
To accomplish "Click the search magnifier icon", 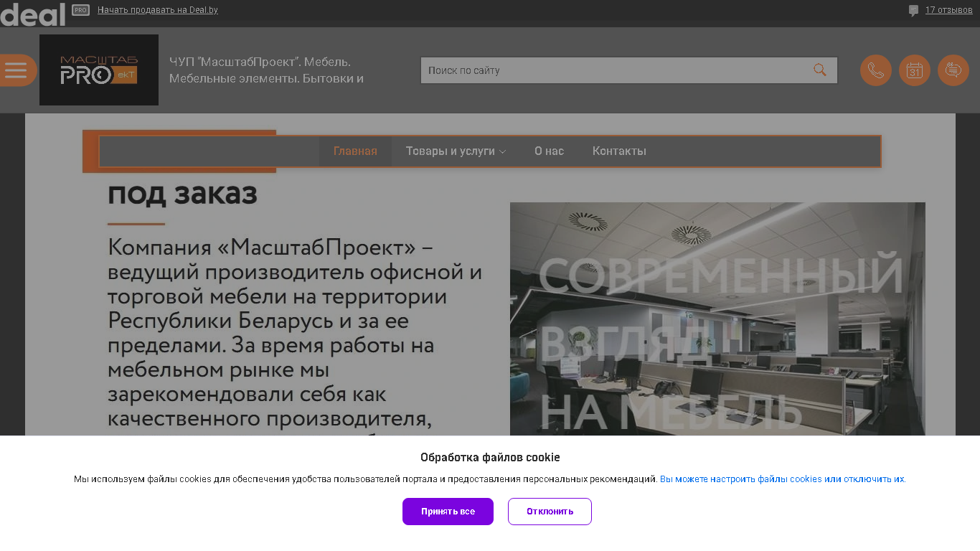I will (820, 70).
